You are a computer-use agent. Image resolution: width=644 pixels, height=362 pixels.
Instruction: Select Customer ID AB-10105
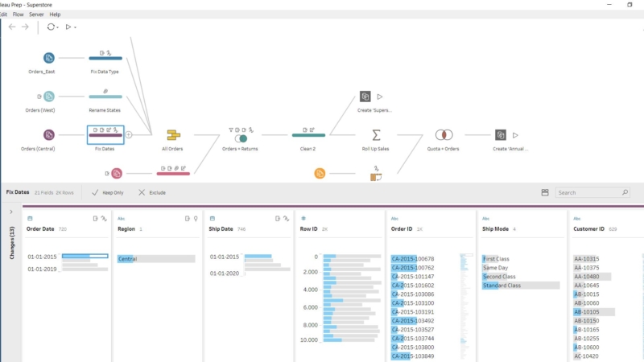coord(594,312)
